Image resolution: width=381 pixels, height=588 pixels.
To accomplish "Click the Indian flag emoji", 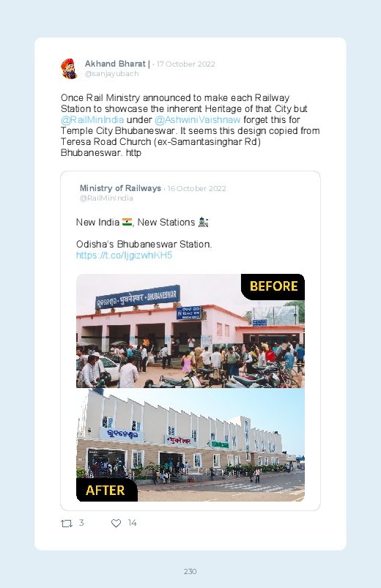I will (127, 223).
